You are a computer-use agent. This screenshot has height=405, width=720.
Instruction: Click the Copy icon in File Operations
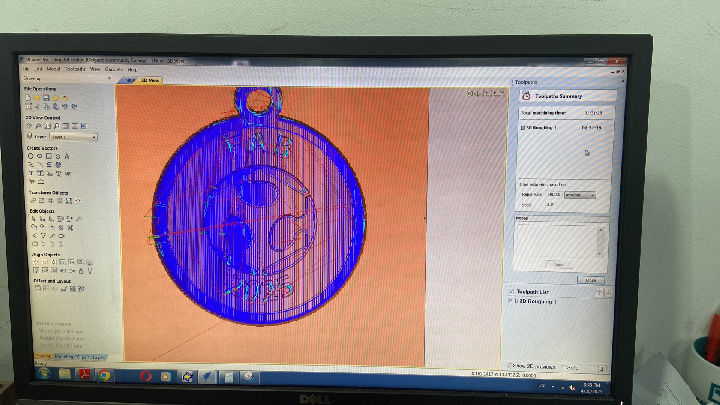click(47, 107)
